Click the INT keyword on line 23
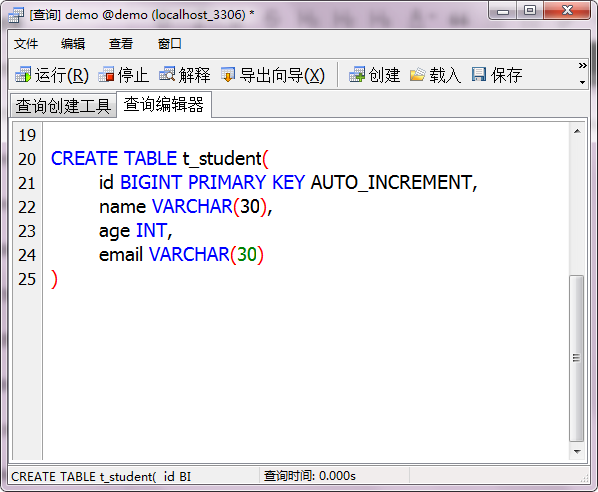This screenshot has width=598, height=492. click(151, 231)
